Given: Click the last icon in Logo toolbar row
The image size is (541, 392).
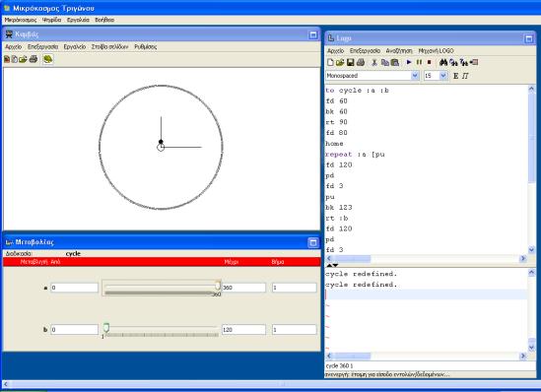Looking at the screenshot, I should coord(474,62).
